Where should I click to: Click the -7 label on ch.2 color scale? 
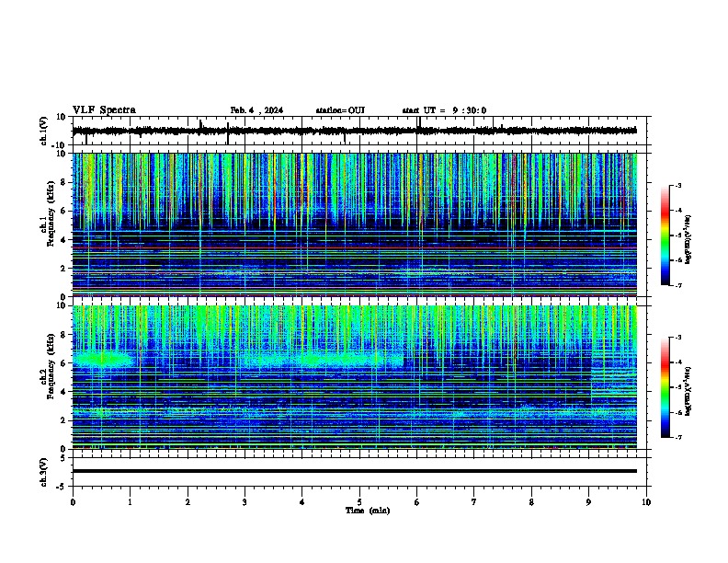[677, 437]
